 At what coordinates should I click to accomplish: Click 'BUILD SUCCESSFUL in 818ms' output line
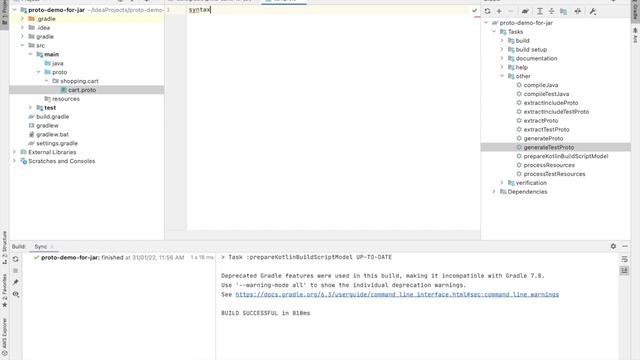point(266,313)
